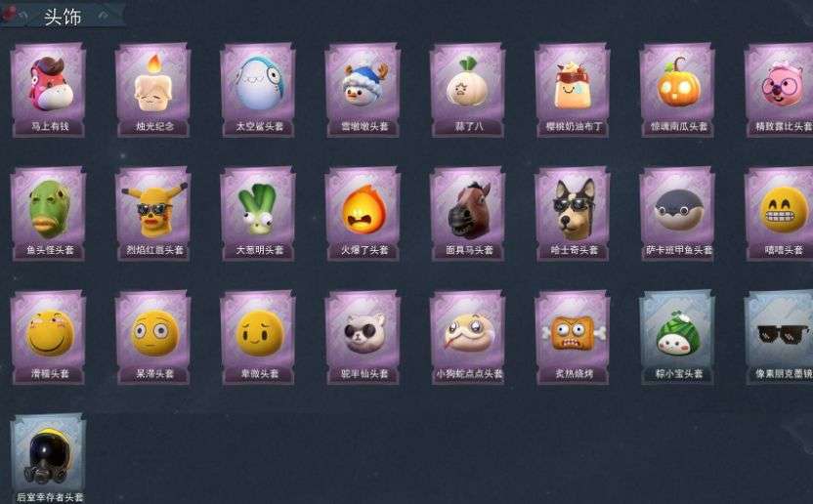Screen dimensions: 813x504
Task: Choose the pumpkin head cover icon
Action: pyautogui.click(x=677, y=90)
